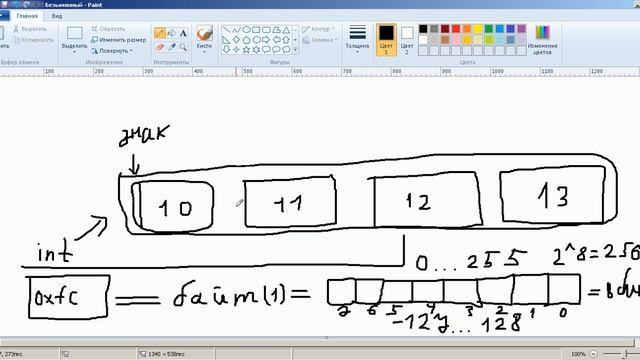Choose the Up arrow shape
This screenshot has width=640, height=360.
pyautogui.click(x=286, y=40)
